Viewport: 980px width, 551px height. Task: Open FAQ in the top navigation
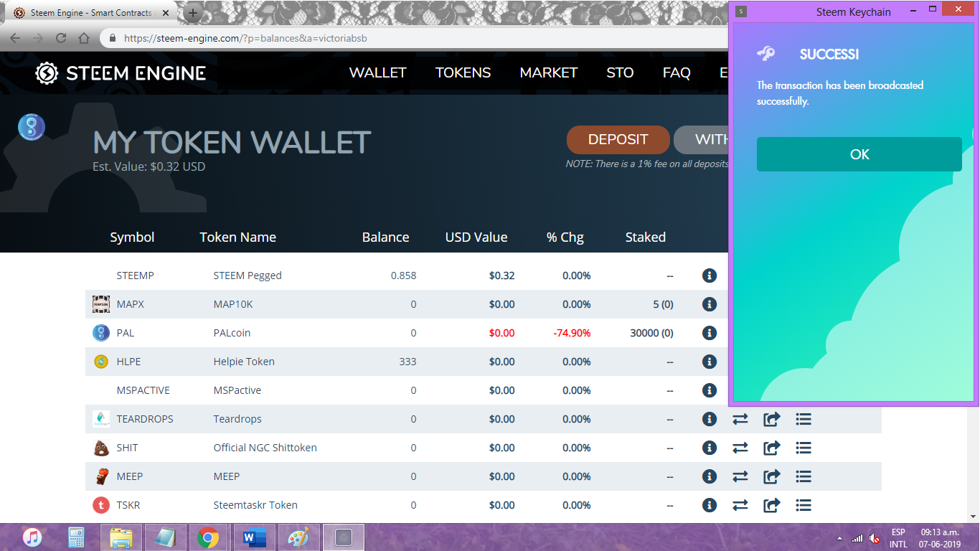tap(677, 72)
